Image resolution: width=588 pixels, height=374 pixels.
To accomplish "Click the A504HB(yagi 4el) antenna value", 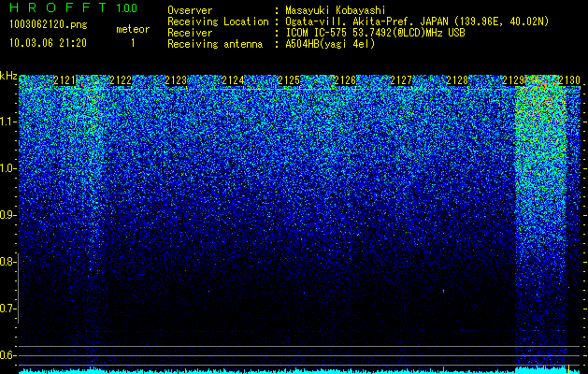I will tap(330, 44).
